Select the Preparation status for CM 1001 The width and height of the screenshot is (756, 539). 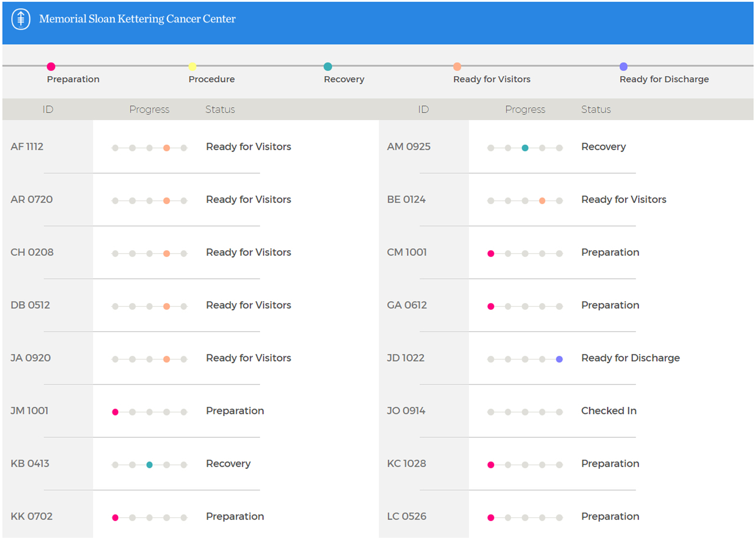pyautogui.click(x=610, y=252)
